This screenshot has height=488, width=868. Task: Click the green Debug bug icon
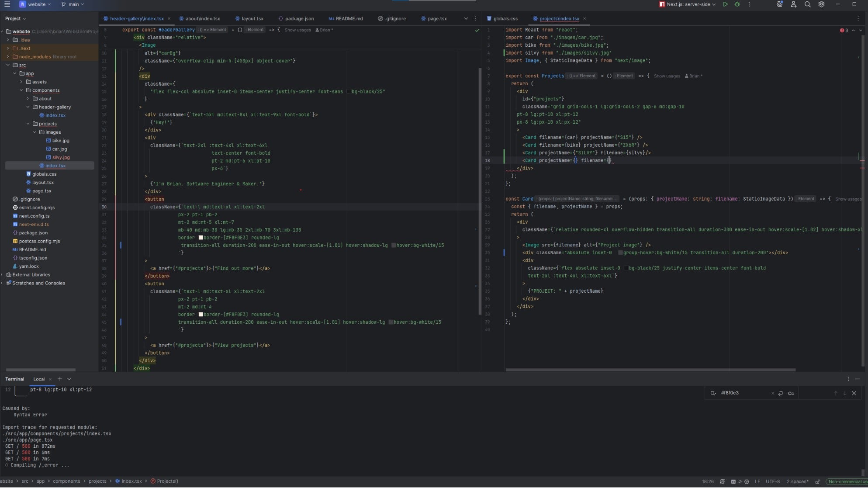click(x=737, y=4)
